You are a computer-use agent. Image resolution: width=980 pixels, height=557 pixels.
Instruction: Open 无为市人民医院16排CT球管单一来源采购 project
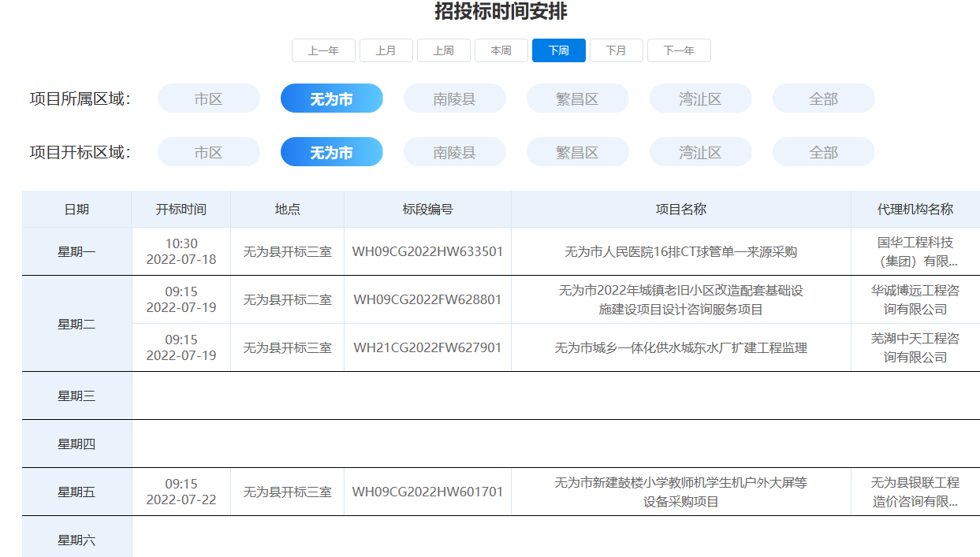680,252
